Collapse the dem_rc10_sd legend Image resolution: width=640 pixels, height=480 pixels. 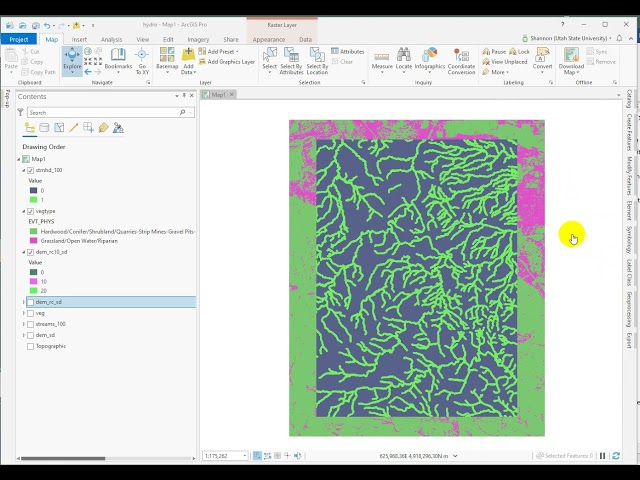pos(24,252)
